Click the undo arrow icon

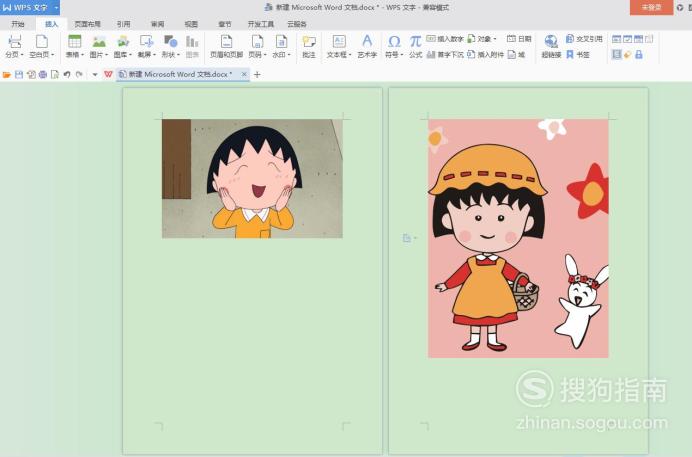click(67, 75)
